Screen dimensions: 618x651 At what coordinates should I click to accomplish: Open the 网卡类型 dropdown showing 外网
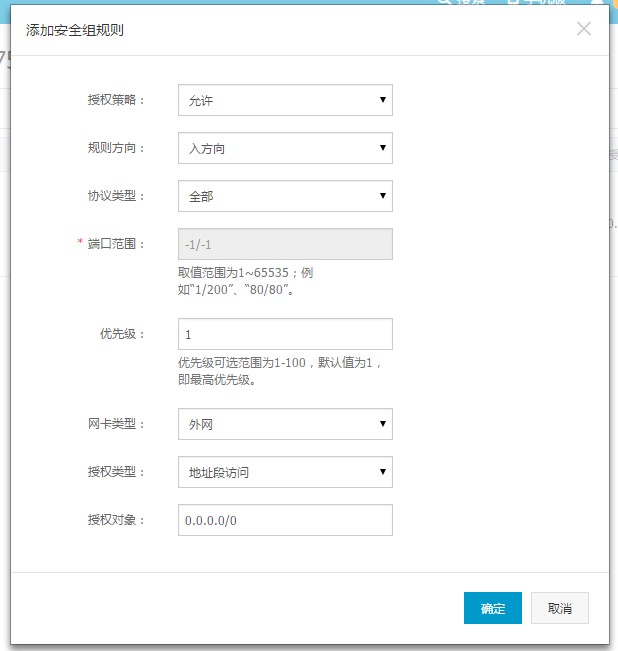[285, 424]
